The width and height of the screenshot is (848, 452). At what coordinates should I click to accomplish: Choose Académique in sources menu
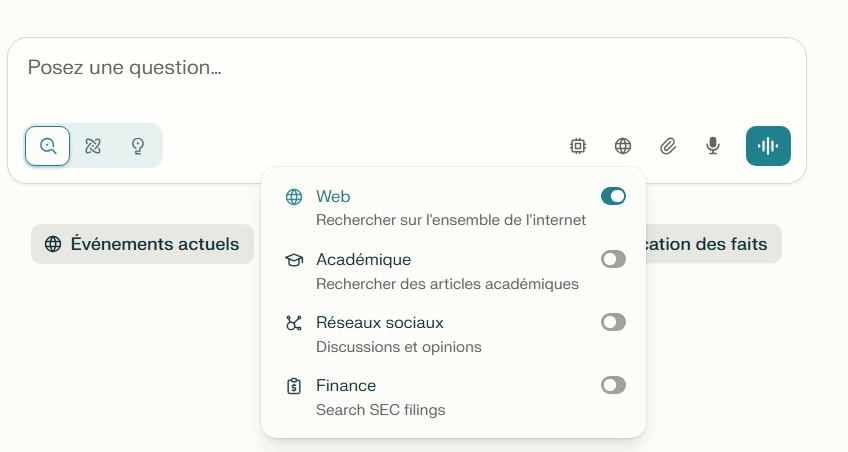(x=453, y=271)
